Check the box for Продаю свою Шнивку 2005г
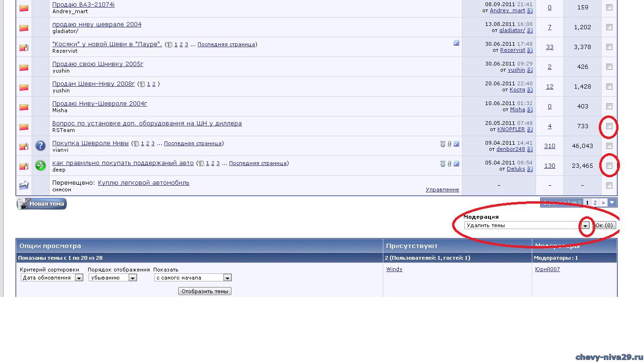The height and width of the screenshot is (362, 644). (609, 67)
